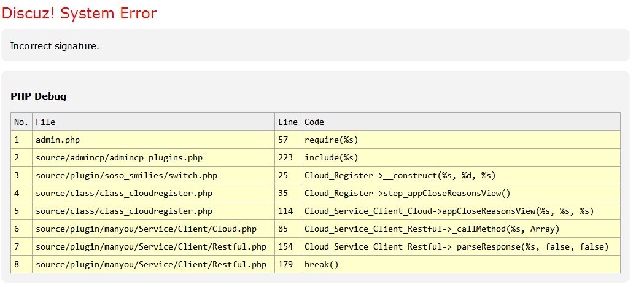Click the class_cloudregister.php cell in row 5

click(x=153, y=211)
